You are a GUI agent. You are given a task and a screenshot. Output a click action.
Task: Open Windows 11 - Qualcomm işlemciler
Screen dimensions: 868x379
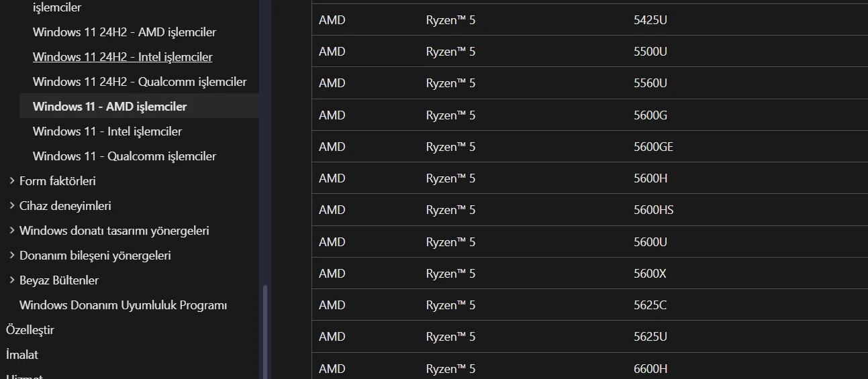(124, 156)
